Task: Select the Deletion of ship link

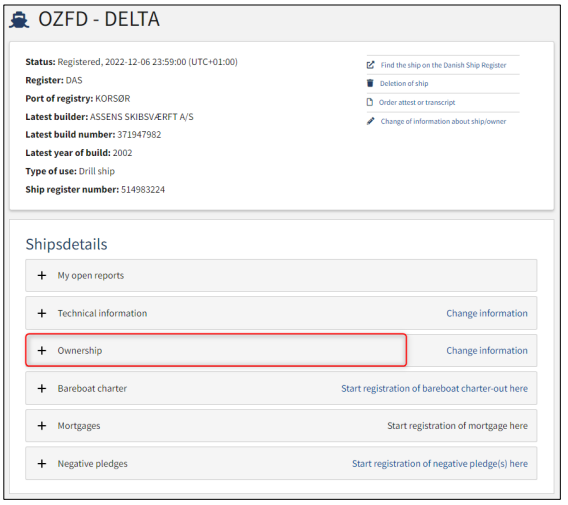Action: click(x=404, y=83)
